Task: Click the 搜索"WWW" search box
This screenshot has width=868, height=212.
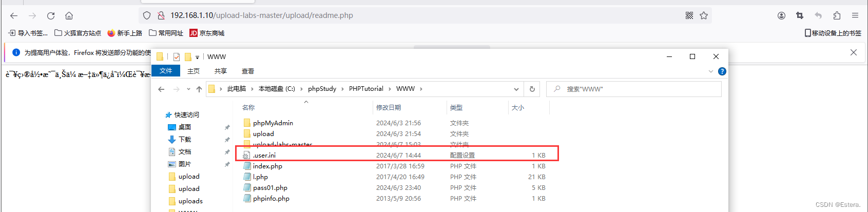Action: [634, 89]
